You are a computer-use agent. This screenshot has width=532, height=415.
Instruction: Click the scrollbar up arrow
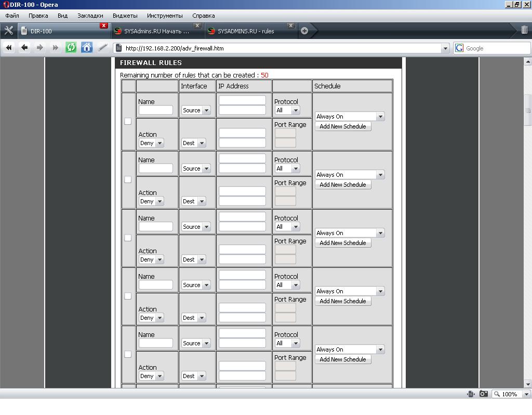[x=528, y=61]
